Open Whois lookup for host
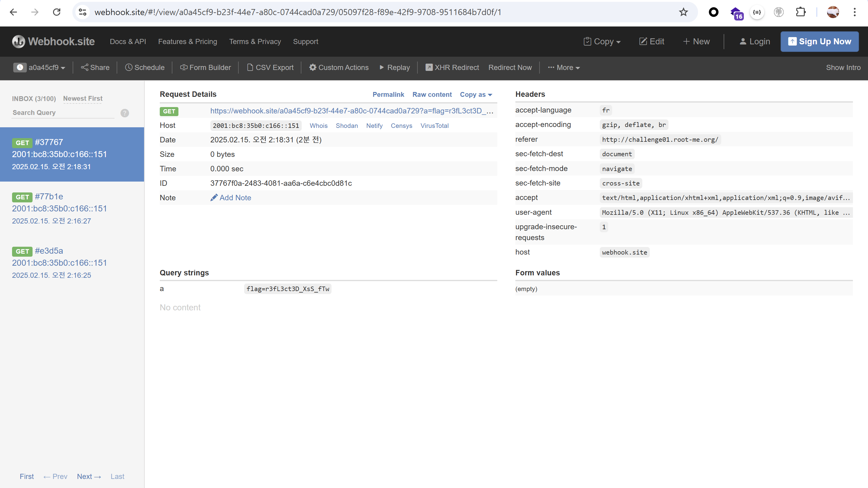868x488 pixels. coord(319,126)
